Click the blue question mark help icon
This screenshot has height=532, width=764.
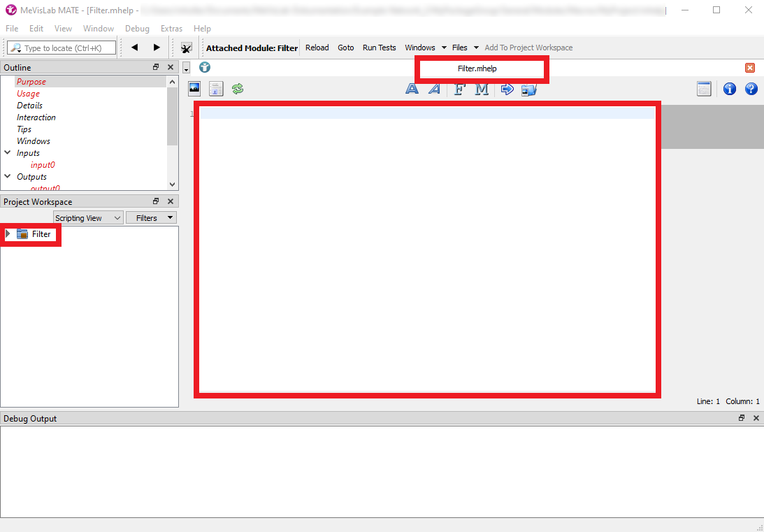(751, 89)
